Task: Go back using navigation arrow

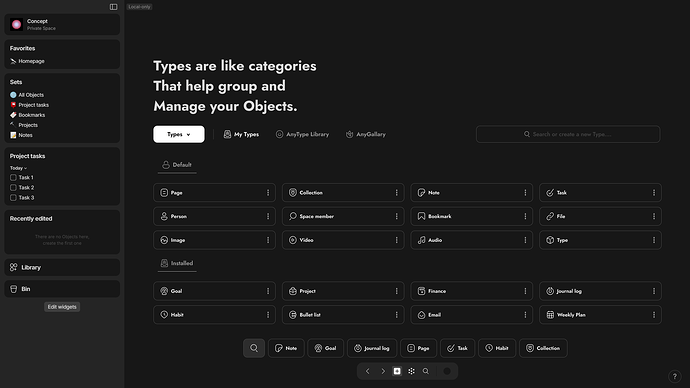Action: [x=368, y=371]
